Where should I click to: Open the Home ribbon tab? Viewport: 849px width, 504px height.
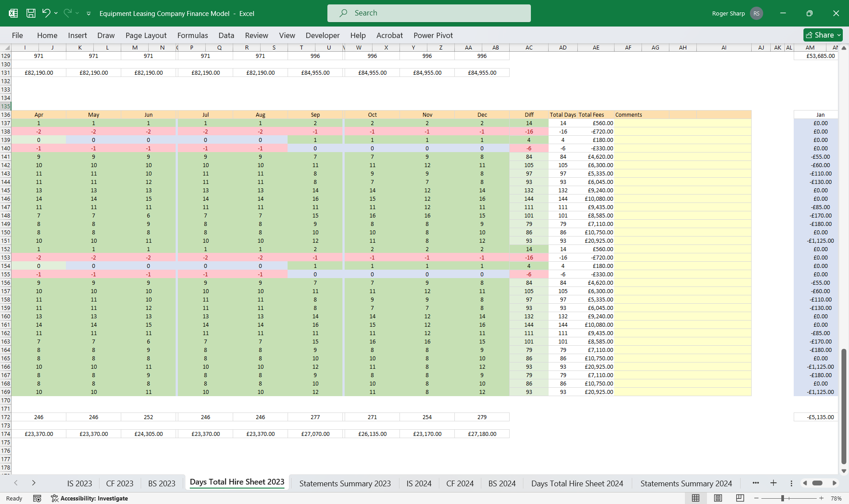click(x=47, y=35)
